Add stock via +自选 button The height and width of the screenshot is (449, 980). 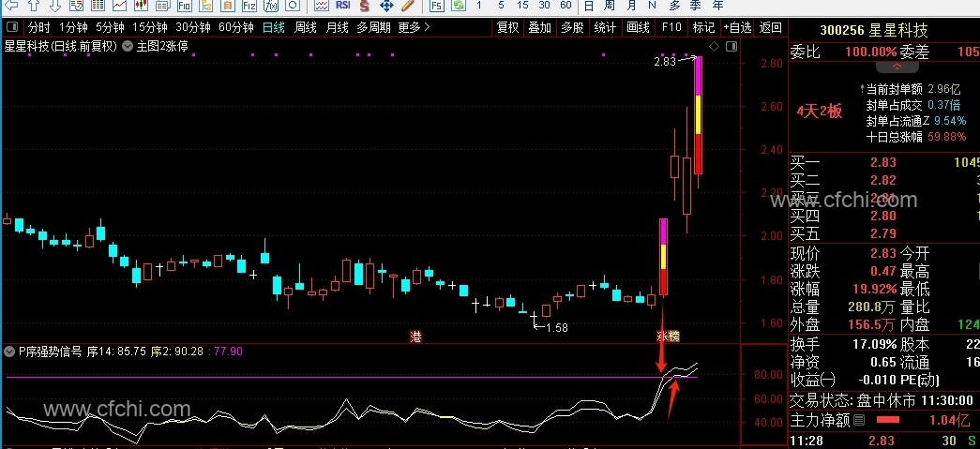(737, 27)
